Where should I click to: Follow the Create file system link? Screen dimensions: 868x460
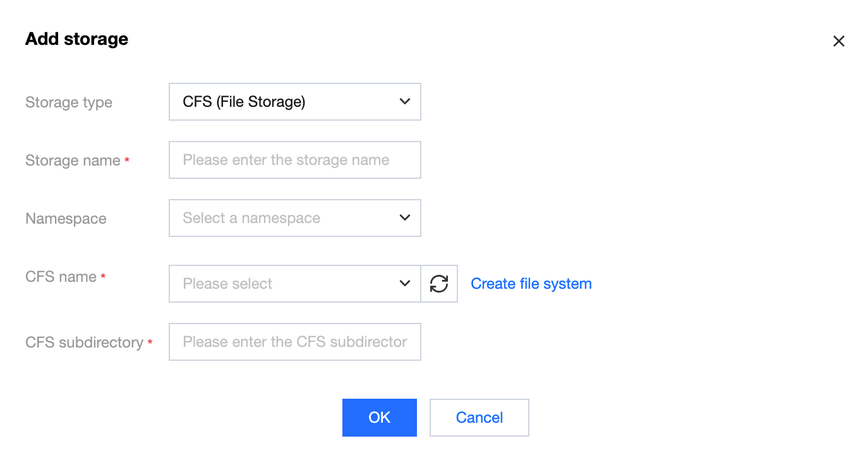pyautogui.click(x=531, y=284)
